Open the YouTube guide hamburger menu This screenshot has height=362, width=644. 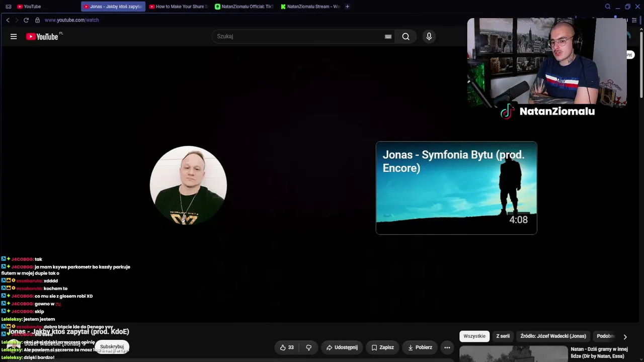click(14, 36)
